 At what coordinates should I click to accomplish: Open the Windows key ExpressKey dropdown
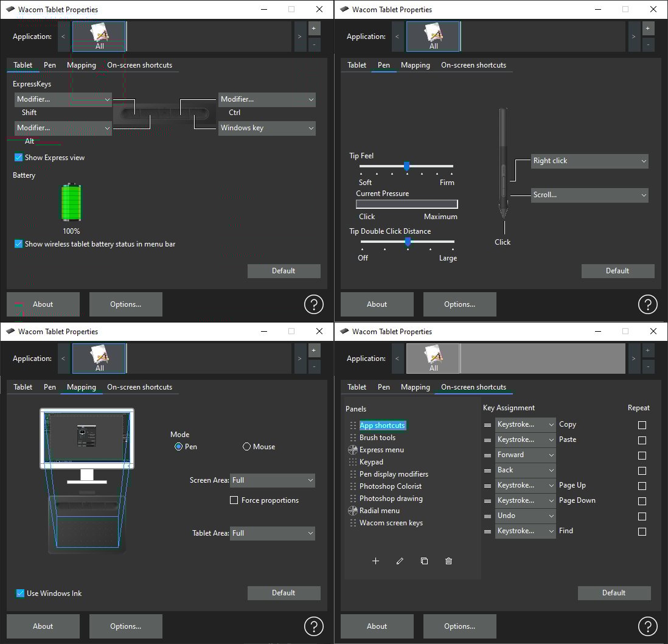(266, 128)
